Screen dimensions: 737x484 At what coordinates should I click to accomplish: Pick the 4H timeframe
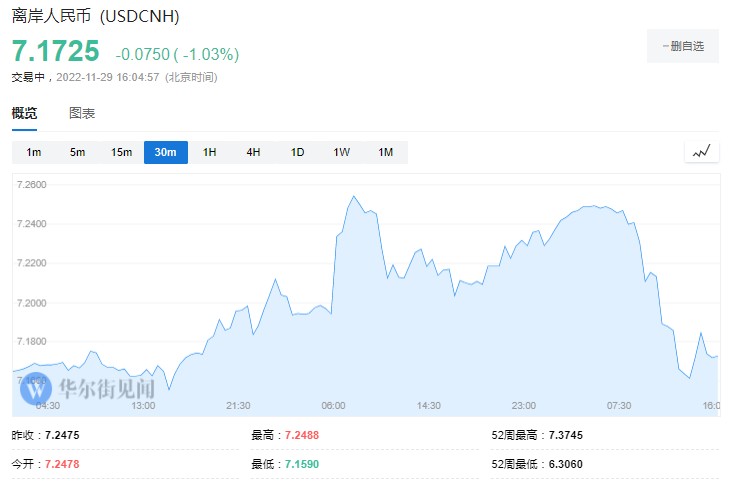(253, 152)
